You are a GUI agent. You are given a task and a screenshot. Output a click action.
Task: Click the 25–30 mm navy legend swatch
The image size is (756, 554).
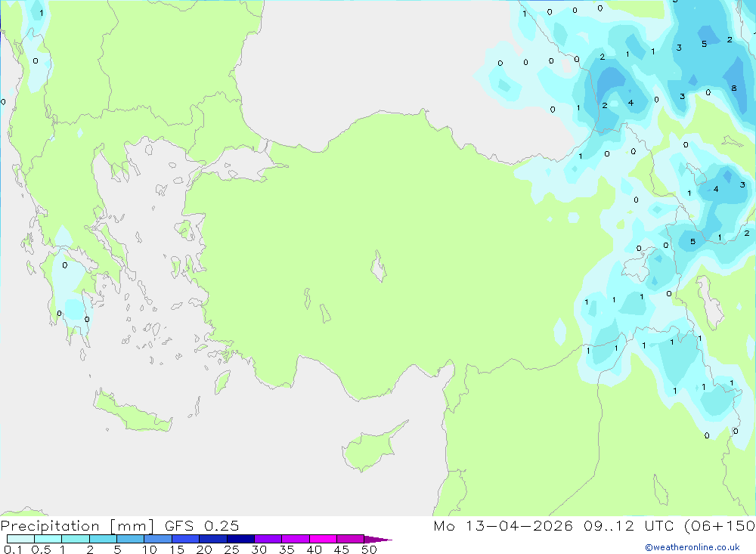click(240, 539)
